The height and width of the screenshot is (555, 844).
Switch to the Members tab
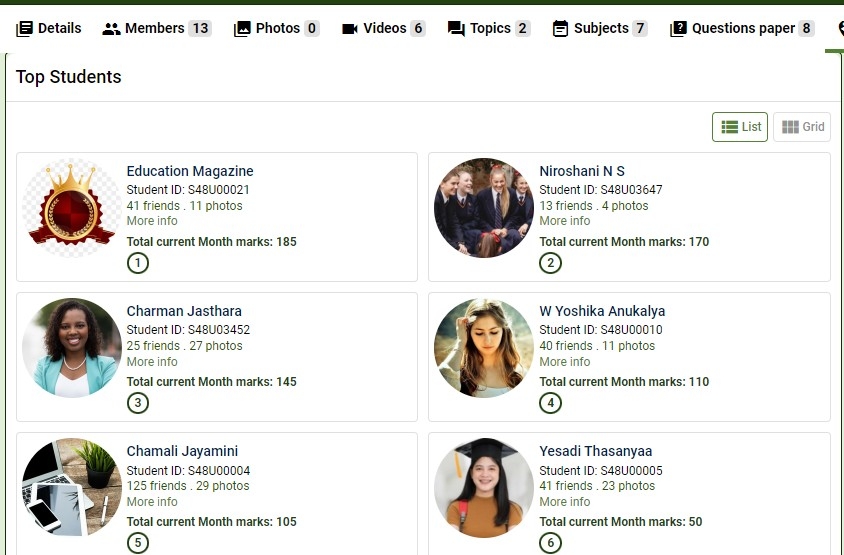[155, 28]
